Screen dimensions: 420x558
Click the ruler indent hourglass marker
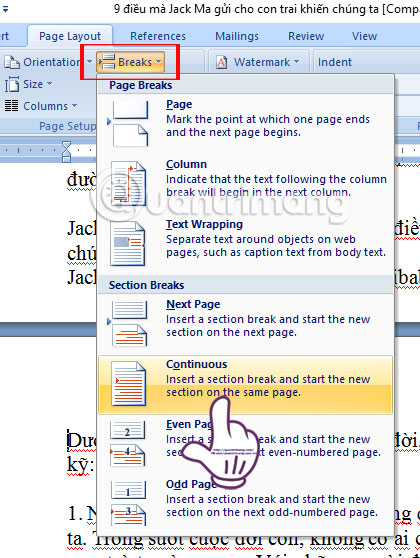pos(66,152)
